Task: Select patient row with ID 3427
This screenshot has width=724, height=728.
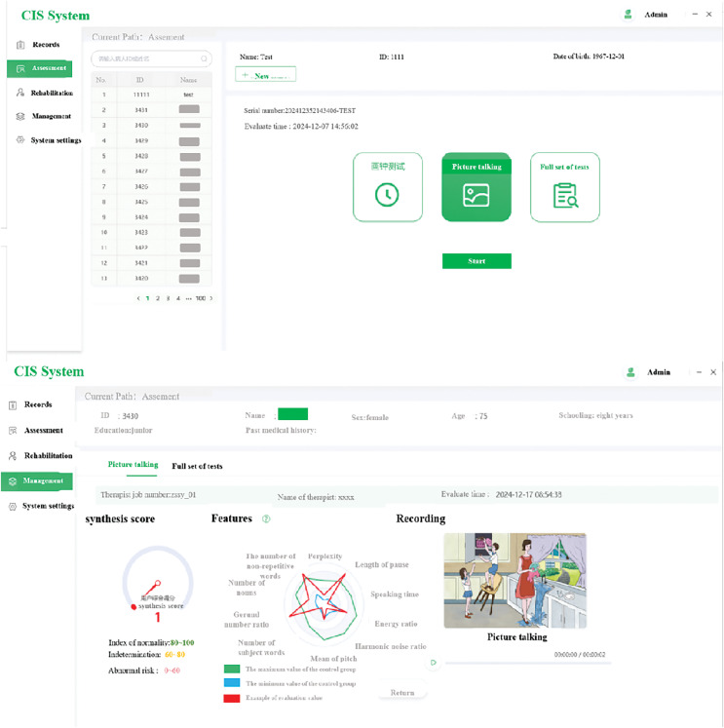Action: pyautogui.click(x=151, y=172)
